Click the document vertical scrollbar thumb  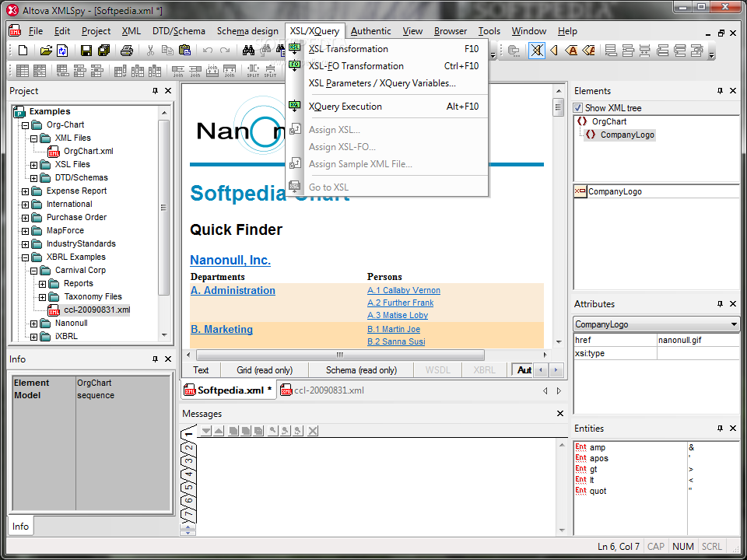click(x=559, y=107)
